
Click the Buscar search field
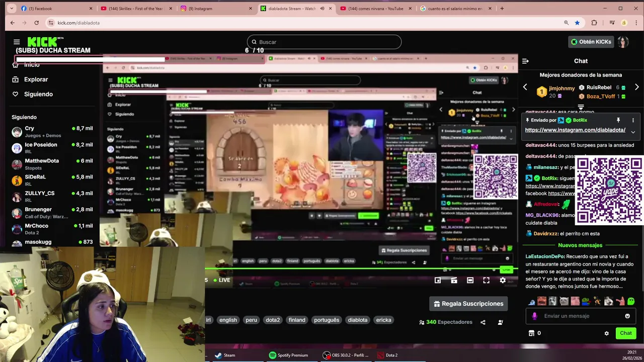tap(324, 42)
